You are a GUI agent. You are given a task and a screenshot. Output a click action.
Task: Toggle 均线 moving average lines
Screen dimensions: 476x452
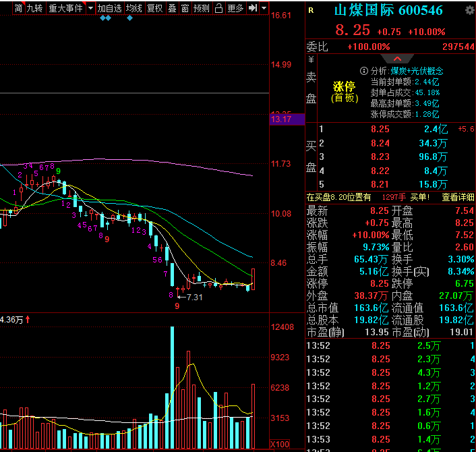click(134, 9)
